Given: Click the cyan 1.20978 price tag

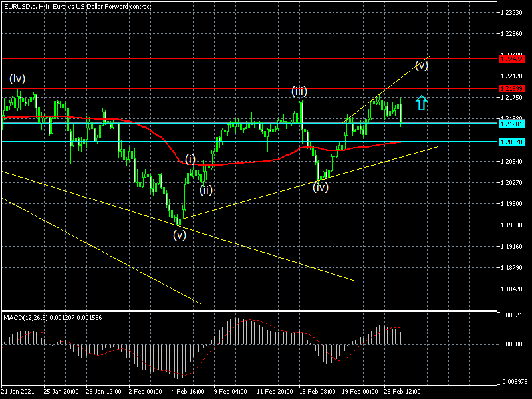Looking at the screenshot, I should coord(511,142).
